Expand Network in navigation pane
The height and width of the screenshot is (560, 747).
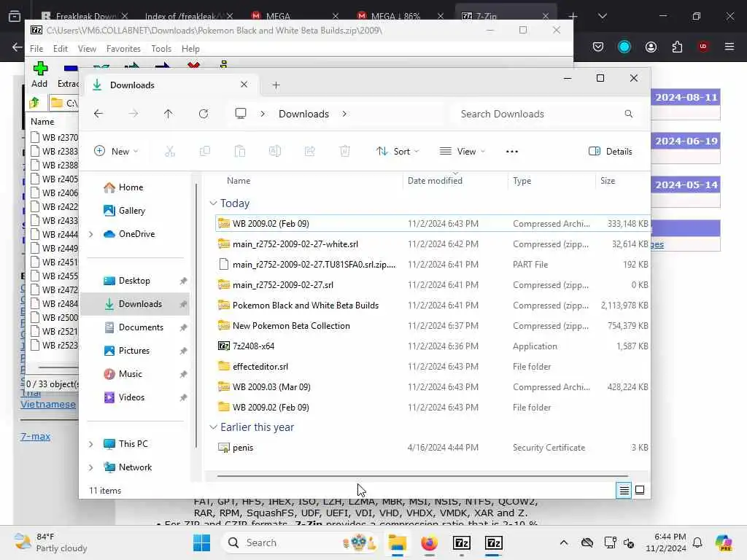(91, 467)
